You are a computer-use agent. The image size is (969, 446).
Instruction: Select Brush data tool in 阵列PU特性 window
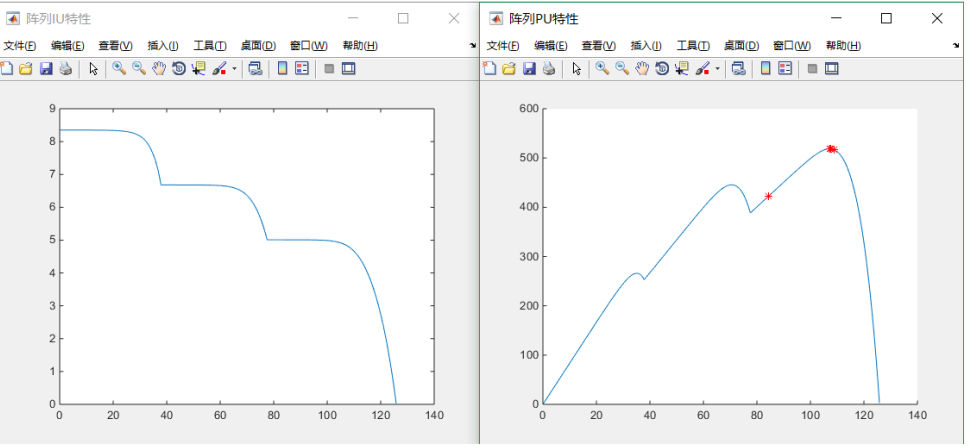coord(703,69)
